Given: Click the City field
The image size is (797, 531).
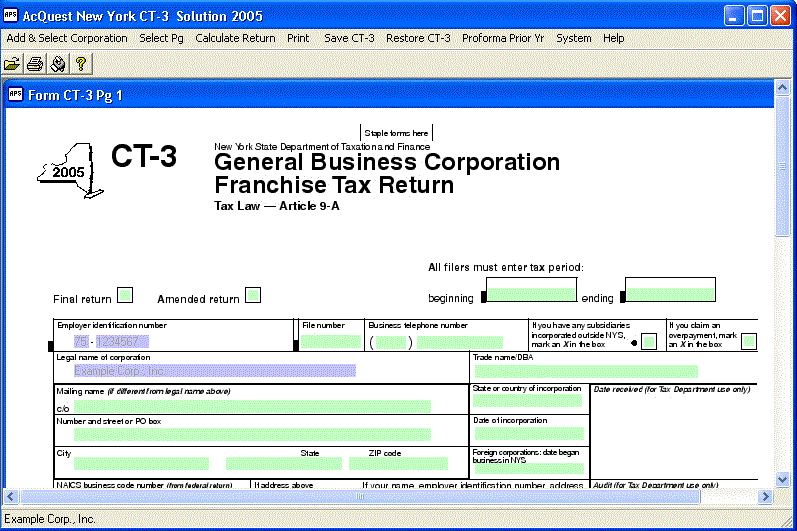Looking at the screenshot, I should [x=141, y=463].
